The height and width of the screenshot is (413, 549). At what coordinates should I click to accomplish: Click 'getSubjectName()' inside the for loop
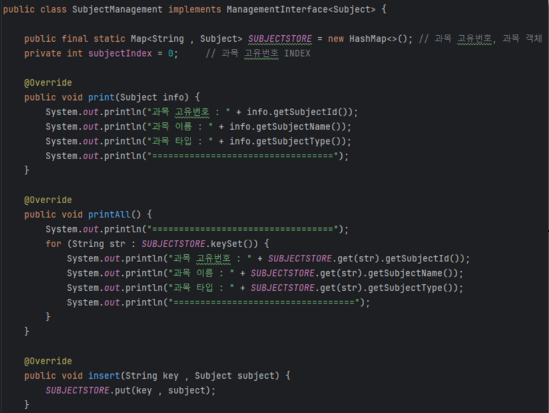[x=410, y=273]
